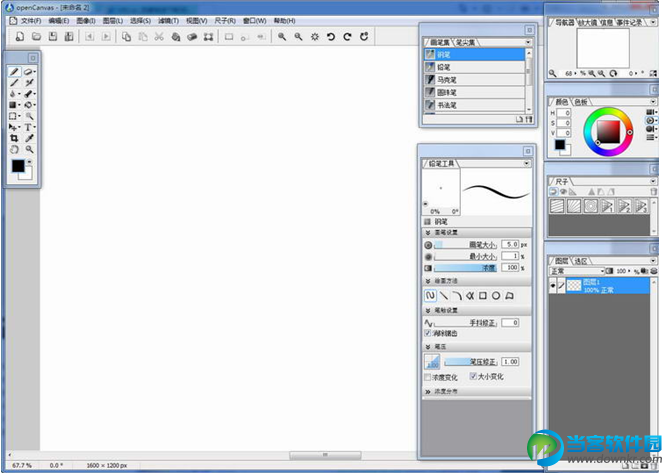Open the layer panel menu arrow
The width and height of the screenshot is (663, 473).
(653, 261)
